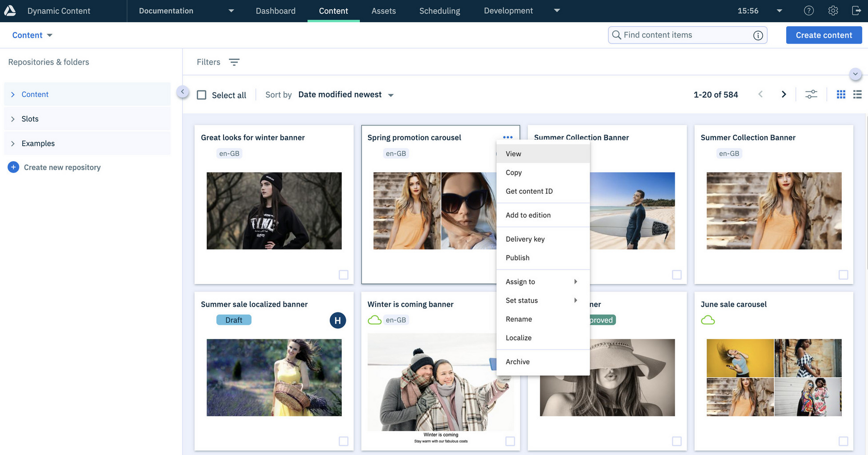This screenshot has height=455, width=868.
Task: Click the search magnifier icon
Action: [x=616, y=35]
